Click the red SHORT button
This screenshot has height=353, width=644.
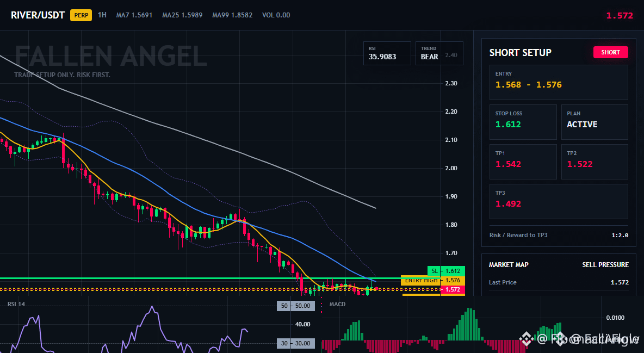click(x=610, y=52)
